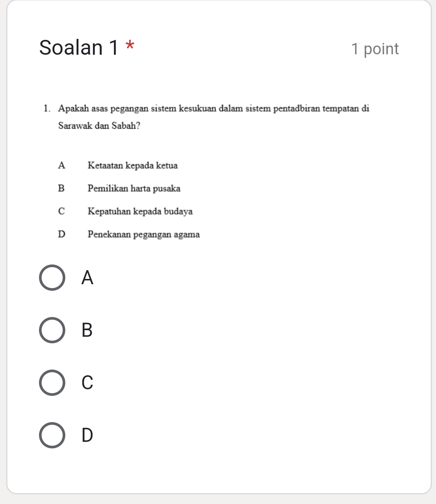Click the "Sarawak dan Sabah?" question line

click(99, 126)
